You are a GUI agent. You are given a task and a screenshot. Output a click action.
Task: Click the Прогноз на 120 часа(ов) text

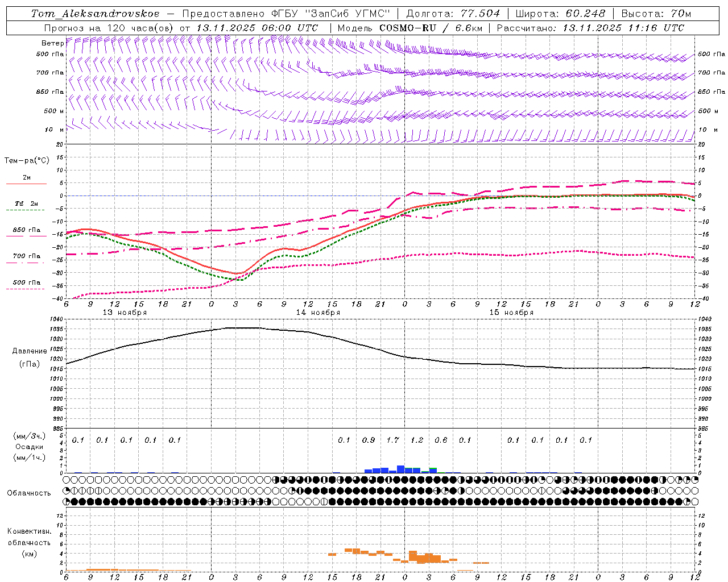(109, 28)
